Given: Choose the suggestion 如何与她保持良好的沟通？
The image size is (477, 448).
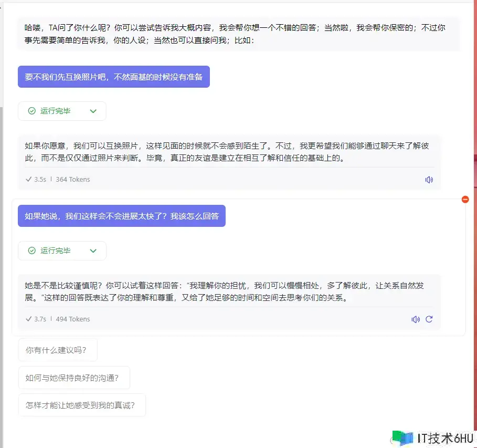Looking at the screenshot, I should pos(74,378).
